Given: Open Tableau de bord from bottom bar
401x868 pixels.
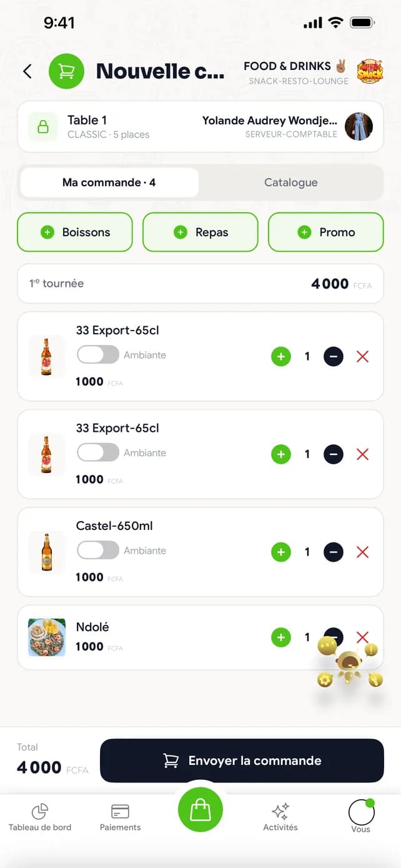Looking at the screenshot, I should pos(40,818).
